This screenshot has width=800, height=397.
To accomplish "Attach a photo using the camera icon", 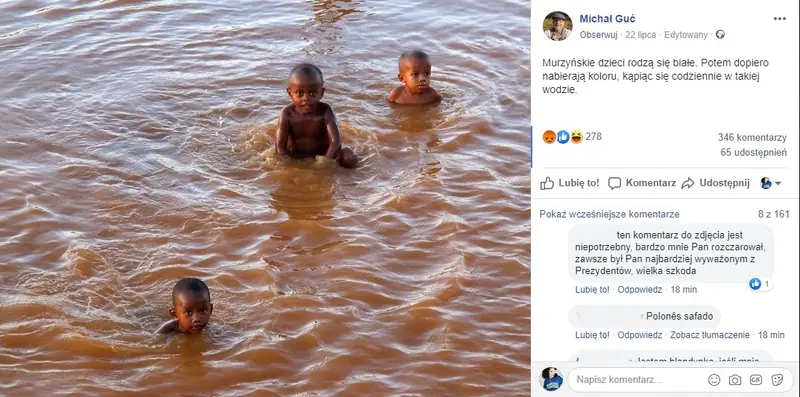I will (735, 380).
